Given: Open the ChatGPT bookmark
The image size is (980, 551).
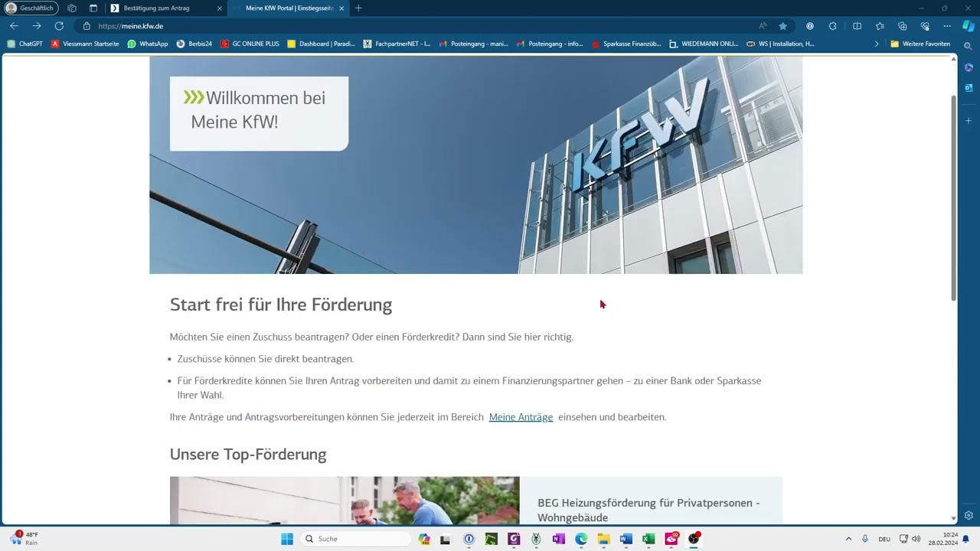Looking at the screenshot, I should pyautogui.click(x=25, y=44).
